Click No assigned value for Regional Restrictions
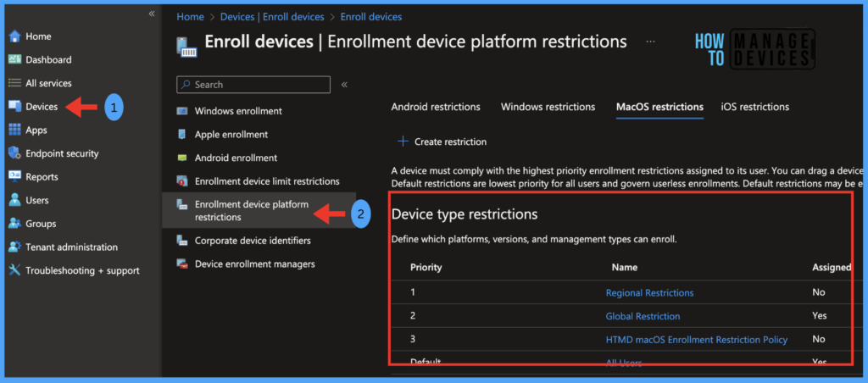Screen dimensions: 868x383 [x=818, y=292]
